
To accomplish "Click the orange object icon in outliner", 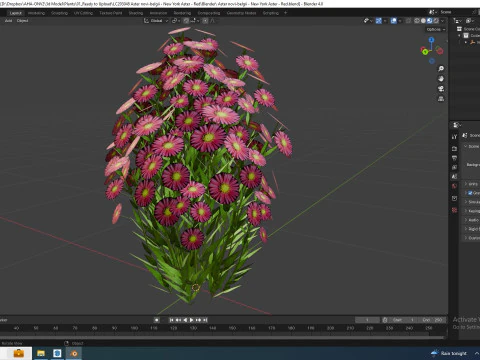I will point(472,42).
